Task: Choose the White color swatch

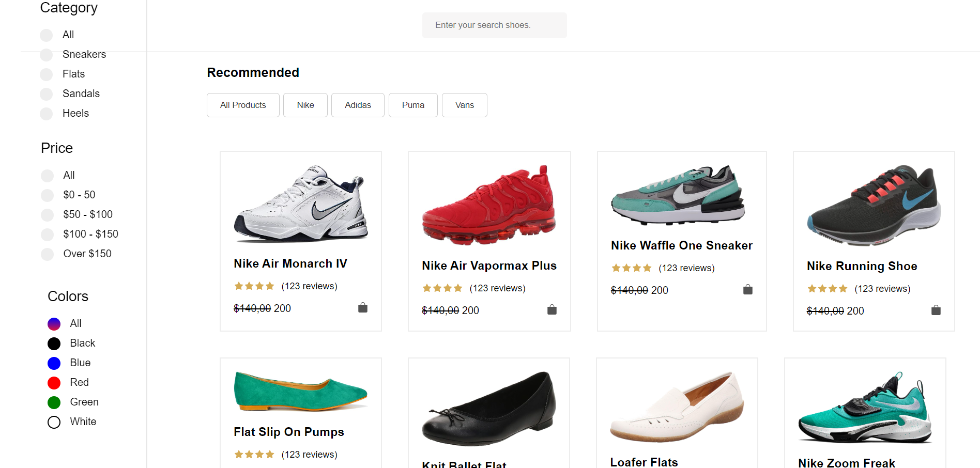Action: click(54, 422)
